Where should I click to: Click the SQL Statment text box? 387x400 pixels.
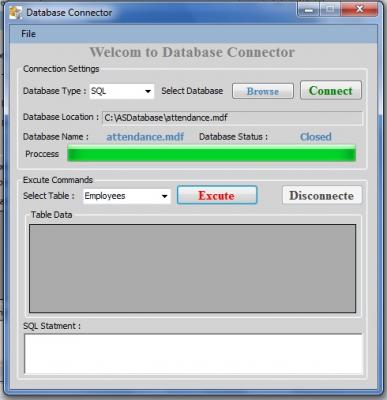click(x=193, y=354)
